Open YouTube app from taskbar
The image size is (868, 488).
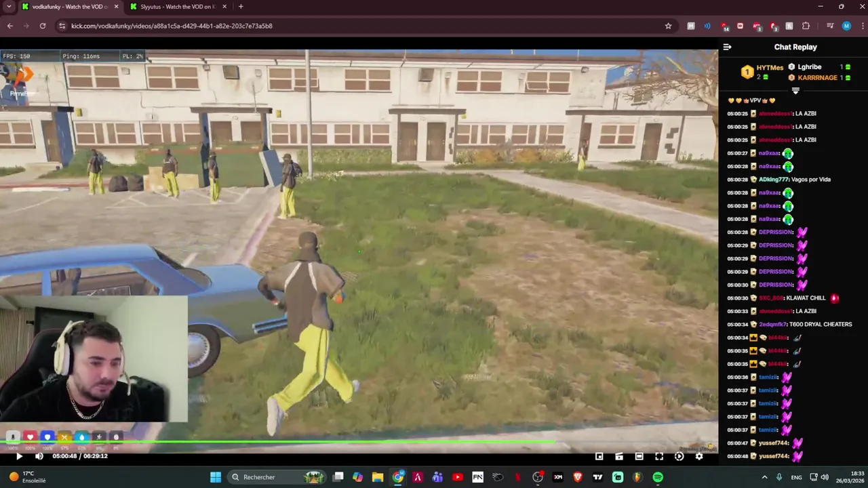(458, 477)
